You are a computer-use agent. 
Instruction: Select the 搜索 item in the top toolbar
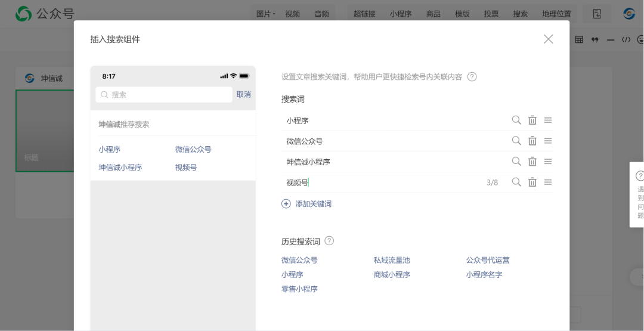click(520, 14)
